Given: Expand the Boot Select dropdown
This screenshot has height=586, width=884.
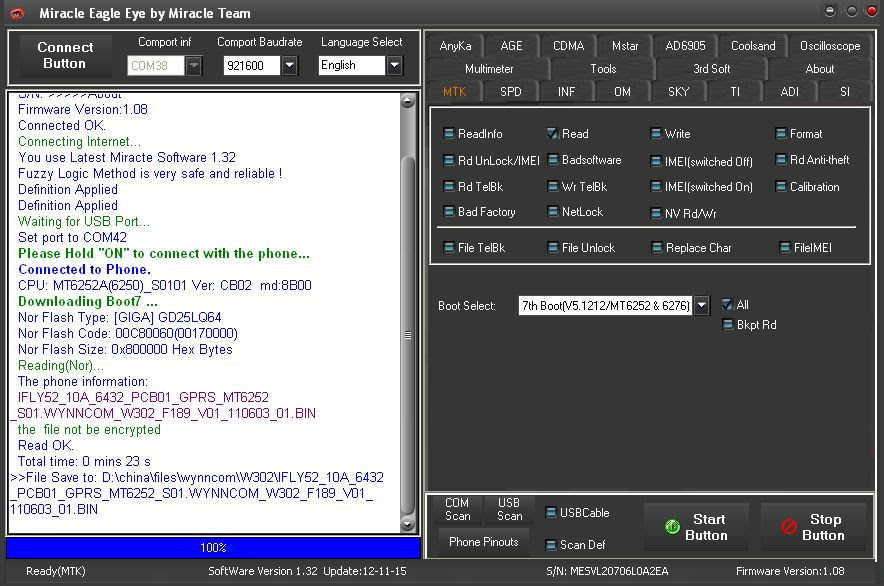Looking at the screenshot, I should point(701,306).
